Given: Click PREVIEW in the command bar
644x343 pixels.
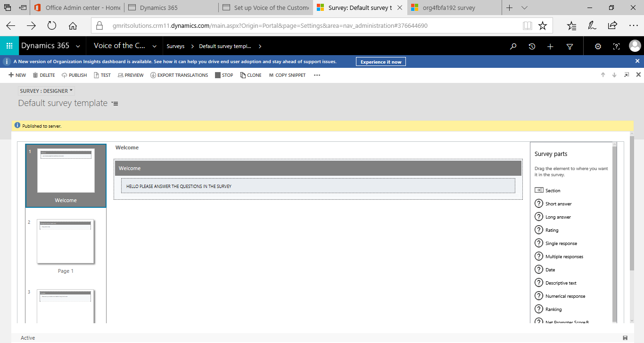Looking at the screenshot, I should coord(131,75).
